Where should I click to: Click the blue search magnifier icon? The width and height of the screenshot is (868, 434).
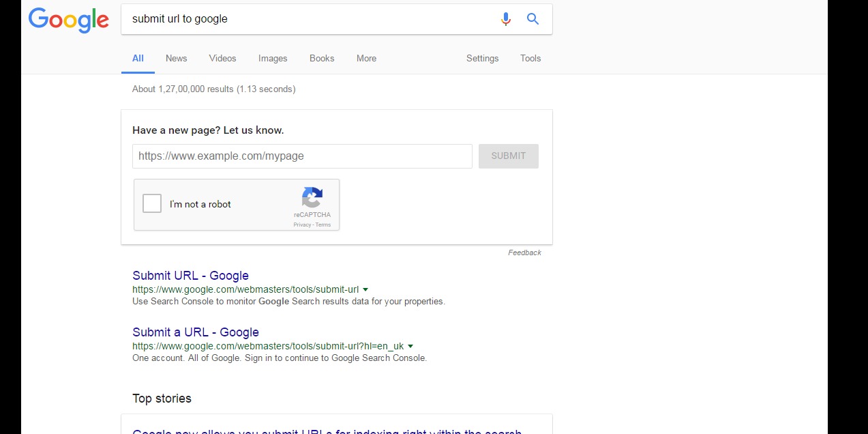point(533,19)
